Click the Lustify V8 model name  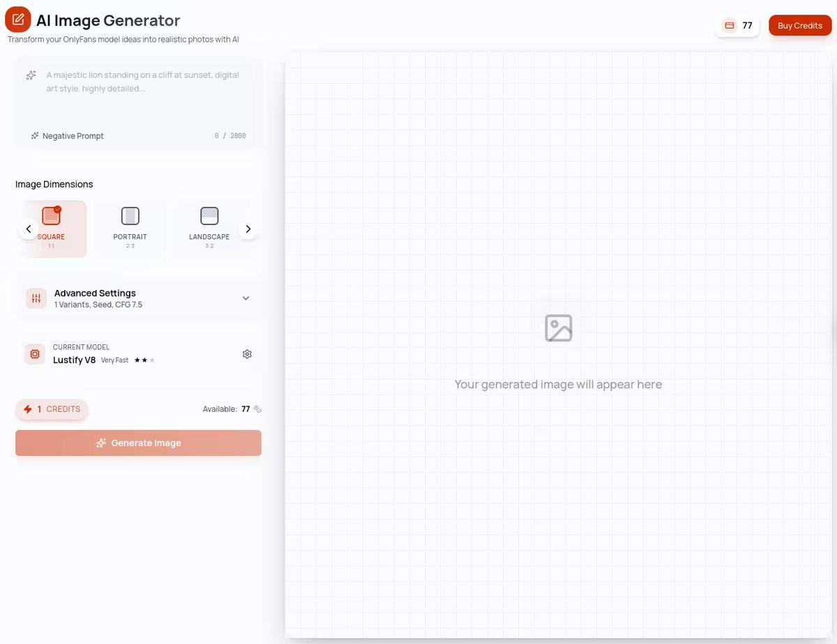tap(74, 360)
